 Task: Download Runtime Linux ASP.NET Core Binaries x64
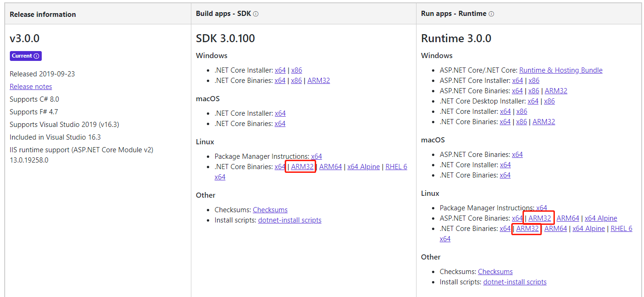517,218
